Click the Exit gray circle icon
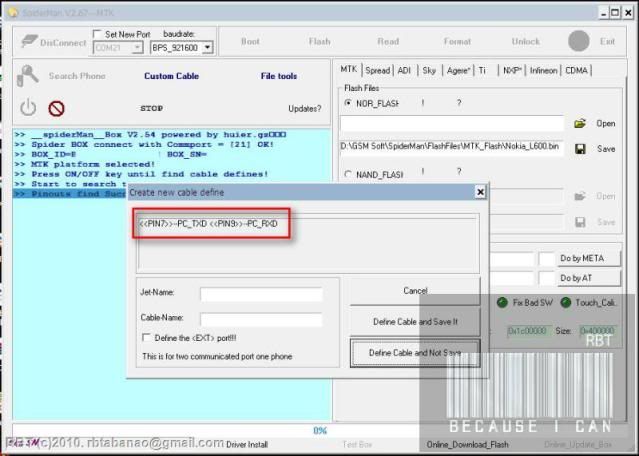The image size is (639, 456). tap(578, 41)
